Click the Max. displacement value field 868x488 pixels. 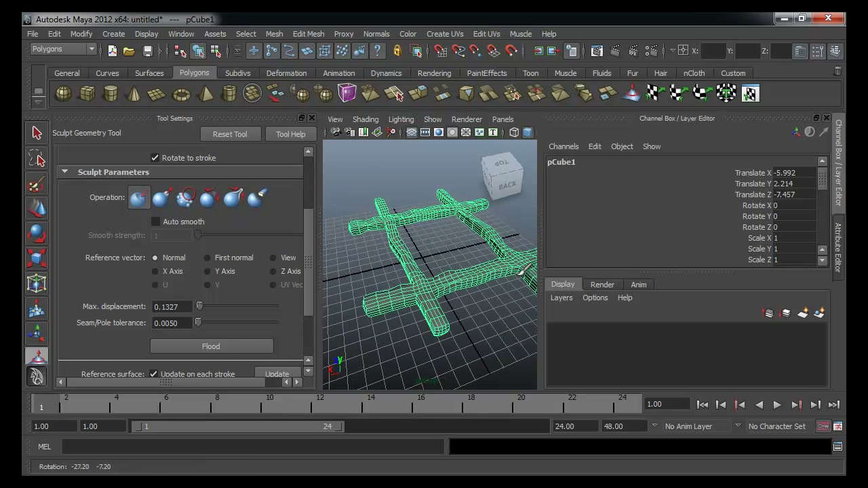coord(172,307)
